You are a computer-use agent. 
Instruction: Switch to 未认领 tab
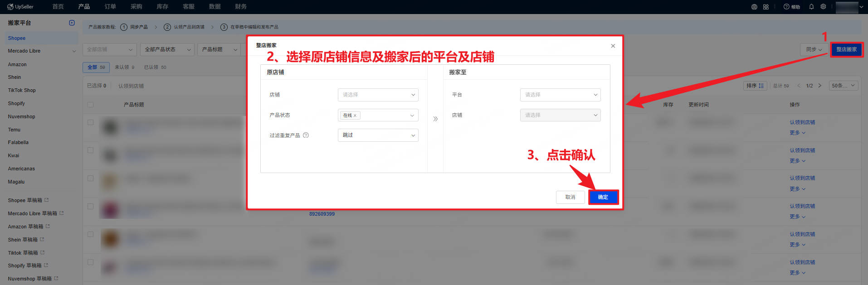click(x=124, y=68)
